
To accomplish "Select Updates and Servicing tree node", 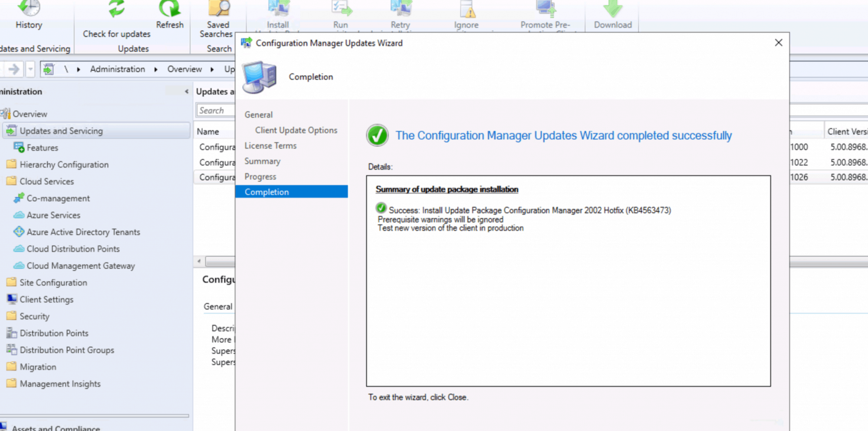I will tap(96, 131).
